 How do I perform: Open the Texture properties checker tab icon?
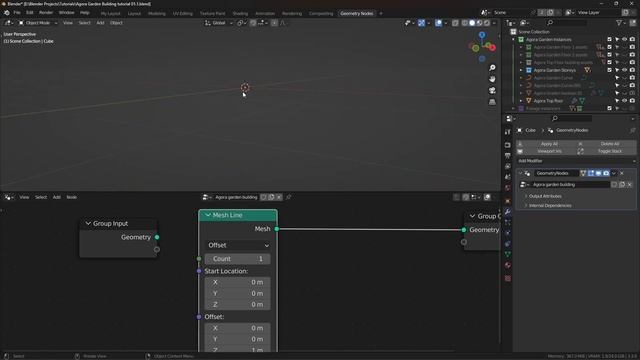[x=507, y=278]
